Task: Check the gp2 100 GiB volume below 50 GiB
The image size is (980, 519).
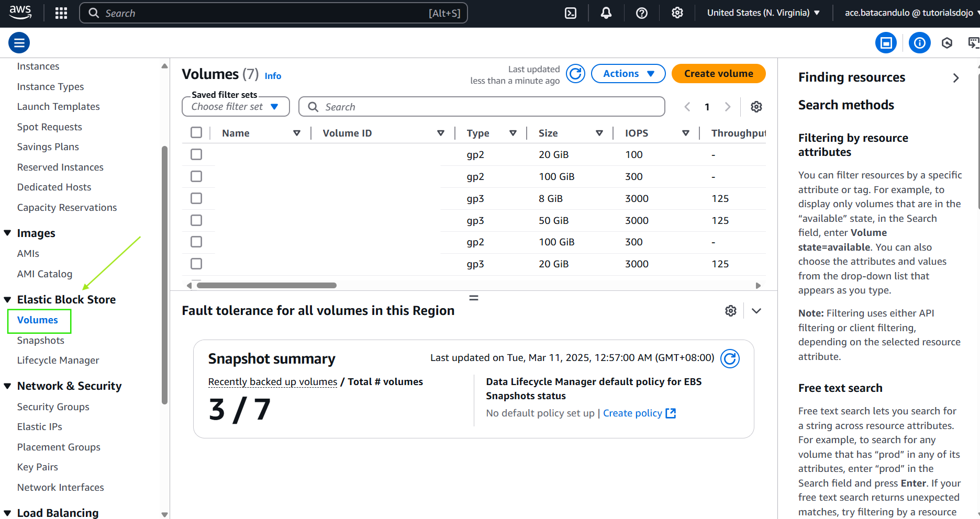Action: pyautogui.click(x=196, y=242)
